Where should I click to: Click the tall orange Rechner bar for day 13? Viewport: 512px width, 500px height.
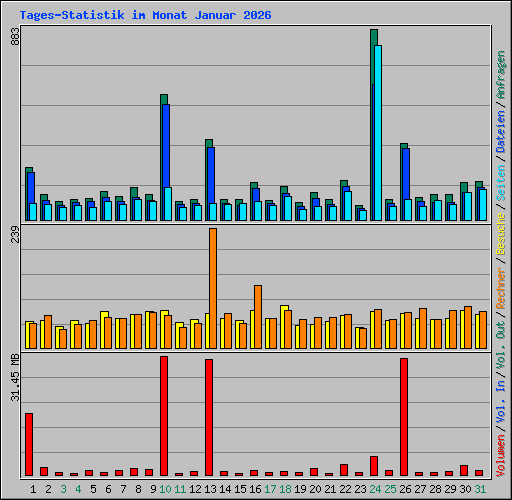213,288
